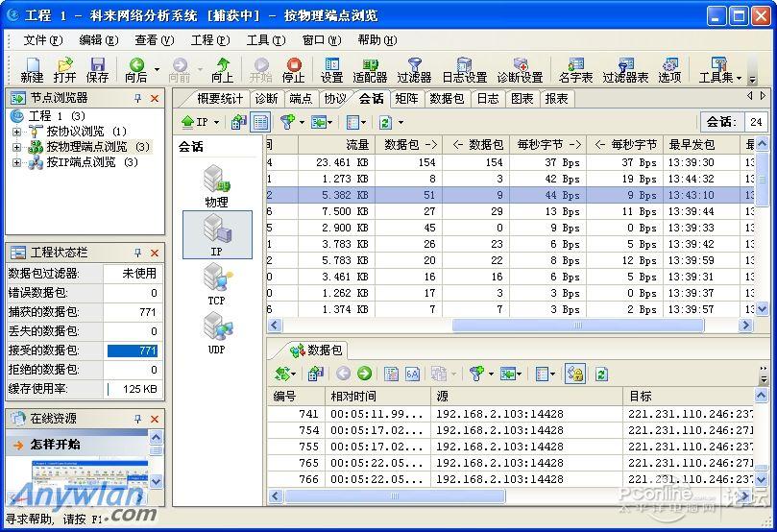Click the 向上 up arrow icon
777x532 pixels.
(x=223, y=70)
